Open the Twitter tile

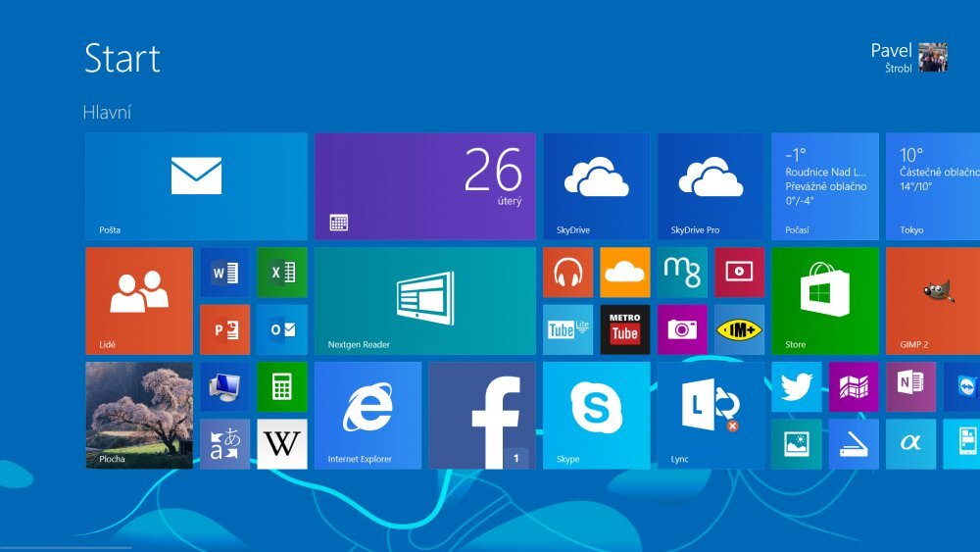tap(797, 387)
